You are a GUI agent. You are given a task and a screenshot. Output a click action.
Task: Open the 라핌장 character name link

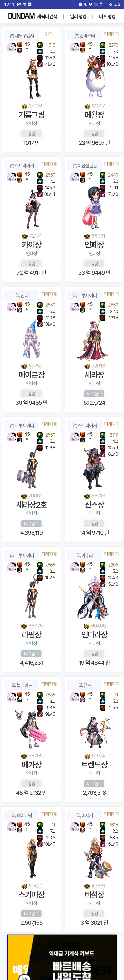click(x=31, y=634)
